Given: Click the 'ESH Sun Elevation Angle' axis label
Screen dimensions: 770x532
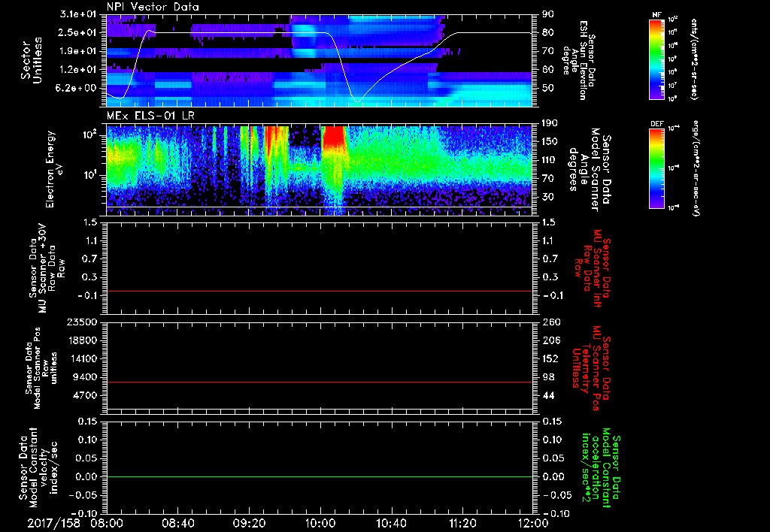Looking at the screenshot, I should coord(578,59).
